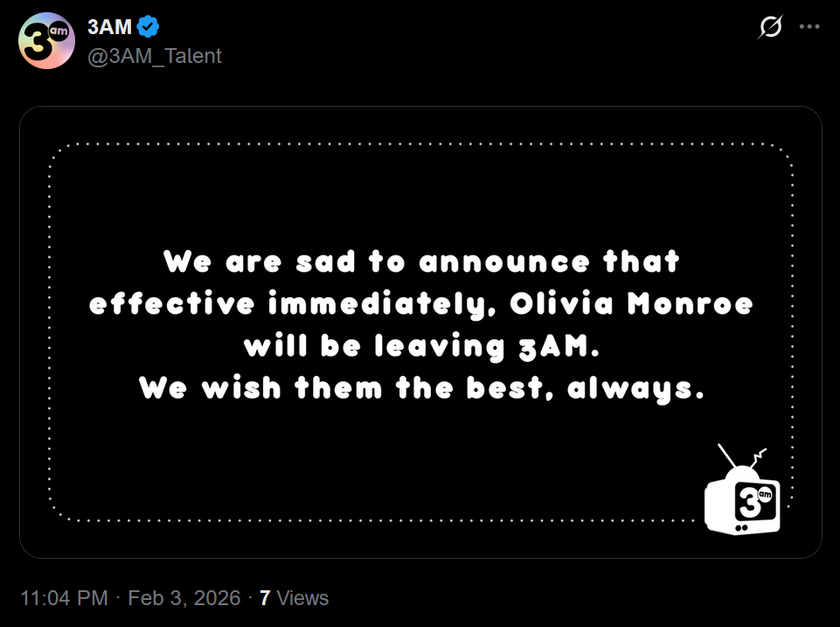840x627 pixels.
Task: Click the blue verified checkmark badge
Action: pos(149,27)
